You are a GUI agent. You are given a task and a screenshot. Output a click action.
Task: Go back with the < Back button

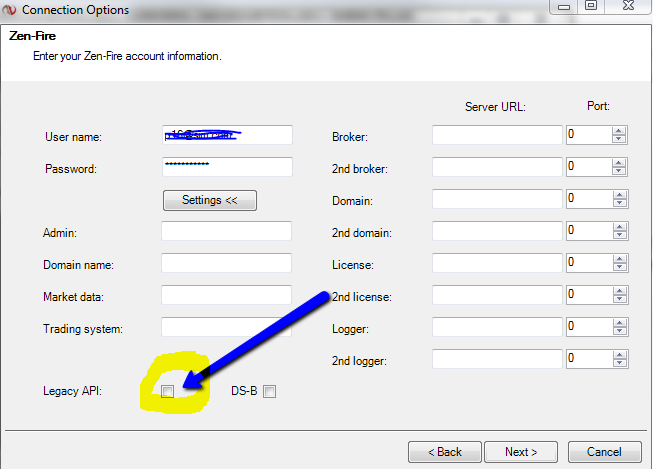click(x=445, y=452)
